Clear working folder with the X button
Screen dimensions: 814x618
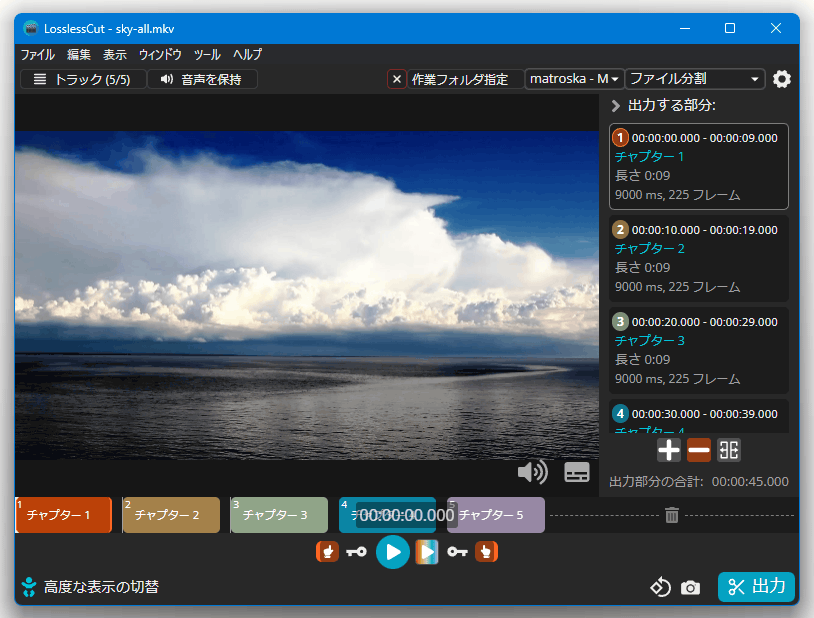pos(397,79)
